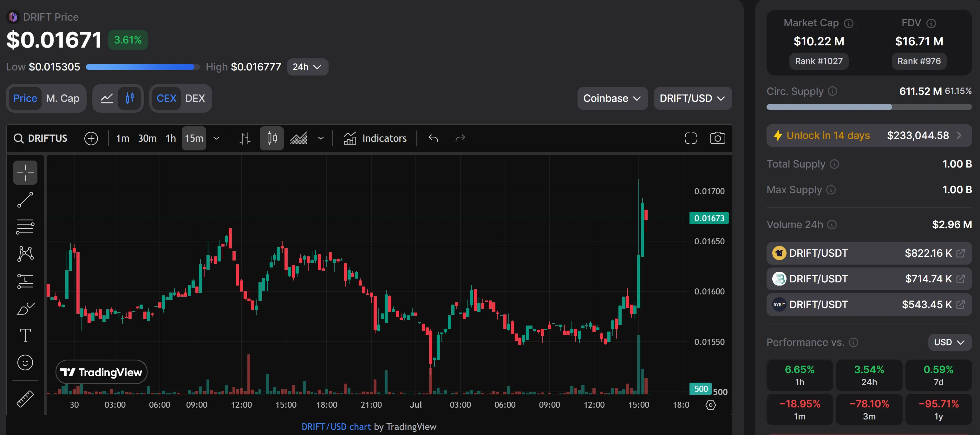Toggle candlestick chart mode above chart
This screenshot has height=435, width=980.
(130, 98)
